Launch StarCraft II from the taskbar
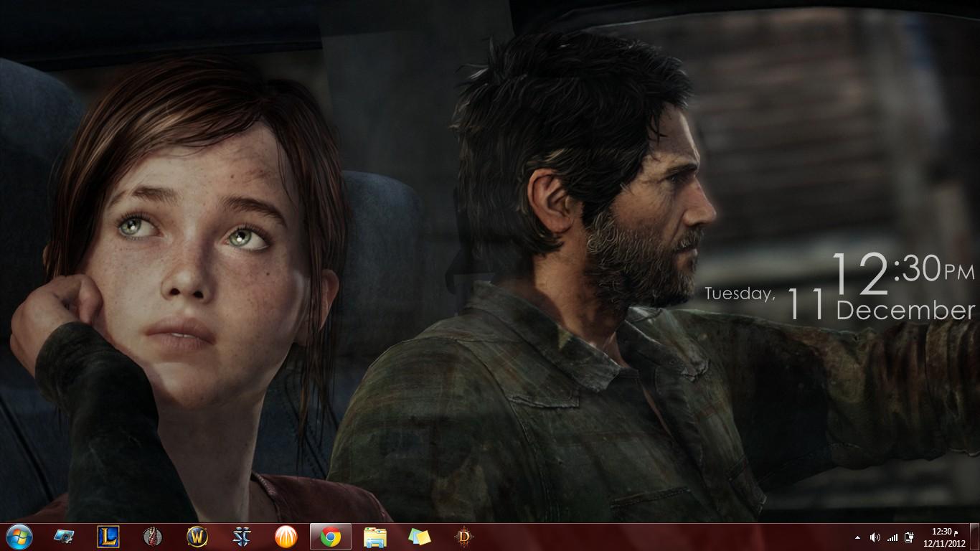This screenshot has height=551, width=980. [242, 537]
